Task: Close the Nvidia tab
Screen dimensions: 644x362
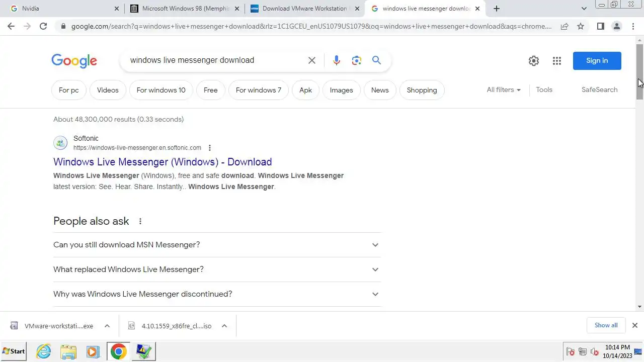Action: pos(116,9)
